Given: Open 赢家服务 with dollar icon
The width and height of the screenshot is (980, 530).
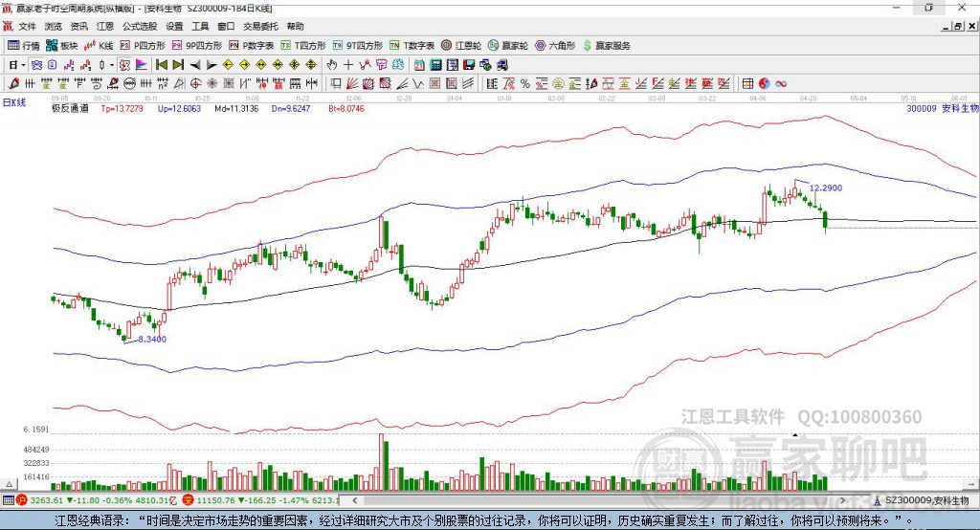Looking at the screenshot, I should click(606, 46).
